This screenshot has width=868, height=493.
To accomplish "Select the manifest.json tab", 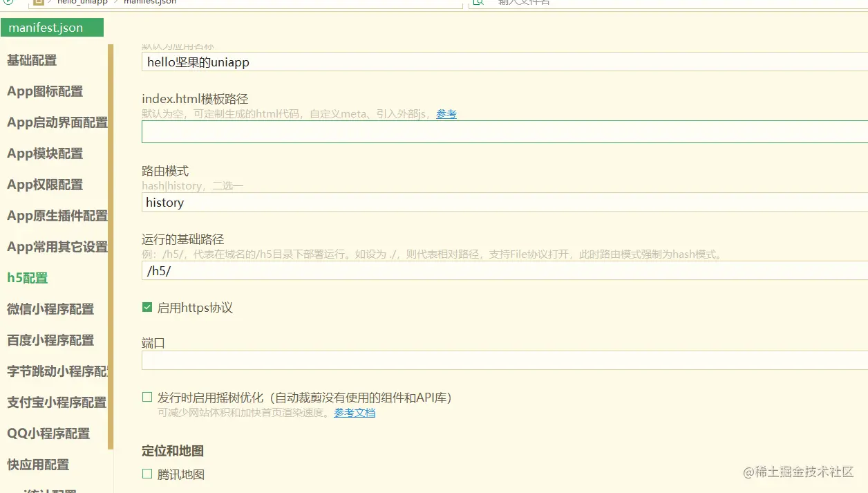I will [51, 27].
